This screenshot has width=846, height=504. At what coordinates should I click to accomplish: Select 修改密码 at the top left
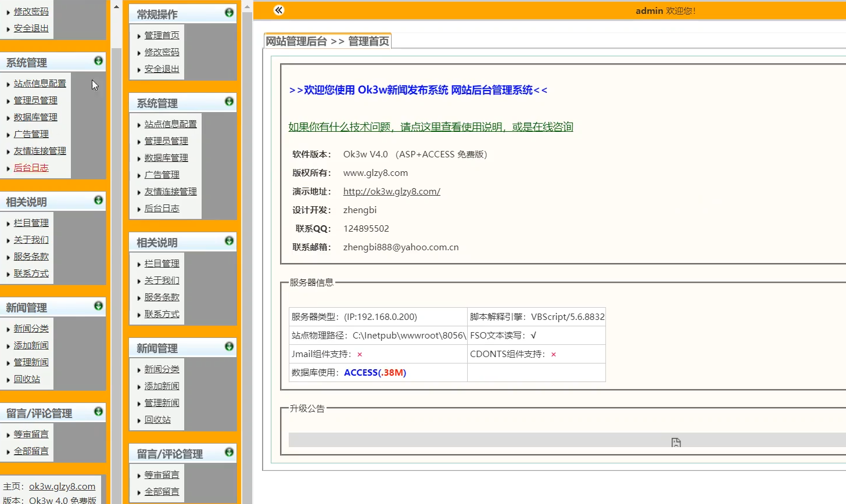click(x=30, y=10)
